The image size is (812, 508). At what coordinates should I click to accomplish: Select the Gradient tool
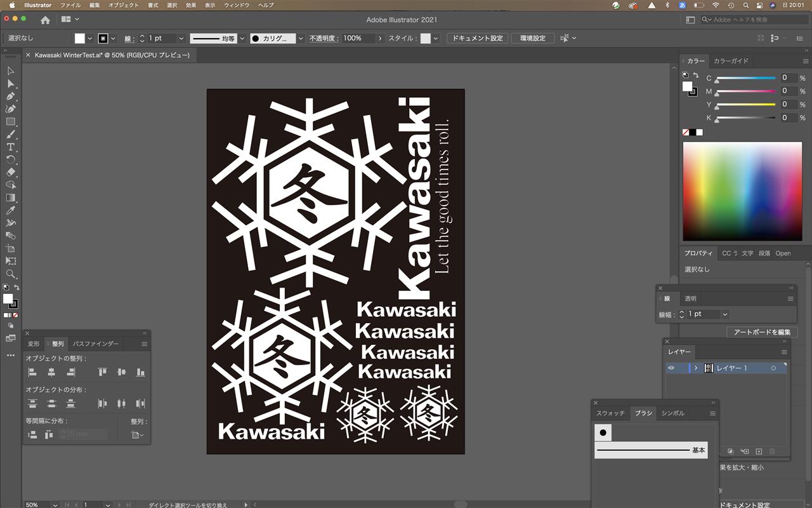point(11,197)
